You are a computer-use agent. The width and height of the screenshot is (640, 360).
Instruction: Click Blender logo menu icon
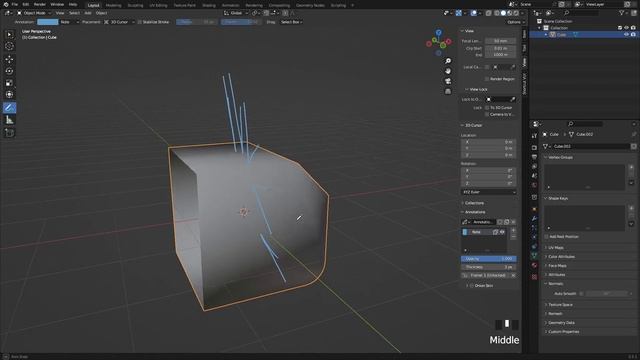pos(6,4)
